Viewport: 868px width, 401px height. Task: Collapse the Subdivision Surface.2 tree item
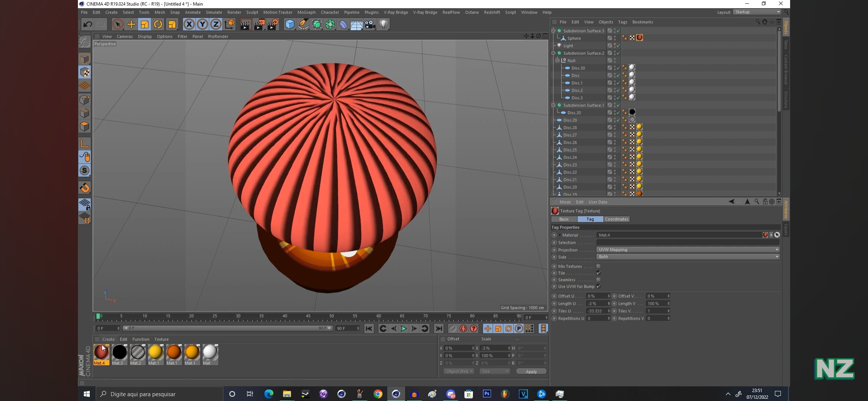click(553, 53)
